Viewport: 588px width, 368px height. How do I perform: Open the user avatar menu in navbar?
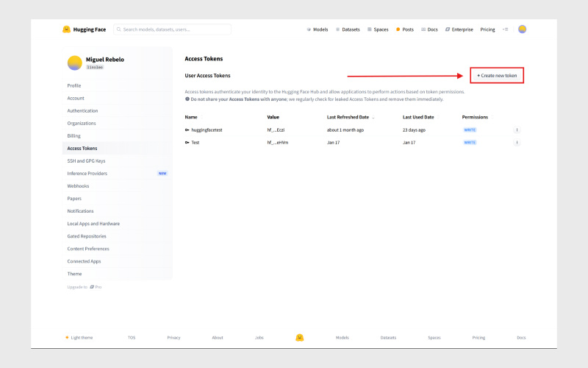click(x=522, y=29)
